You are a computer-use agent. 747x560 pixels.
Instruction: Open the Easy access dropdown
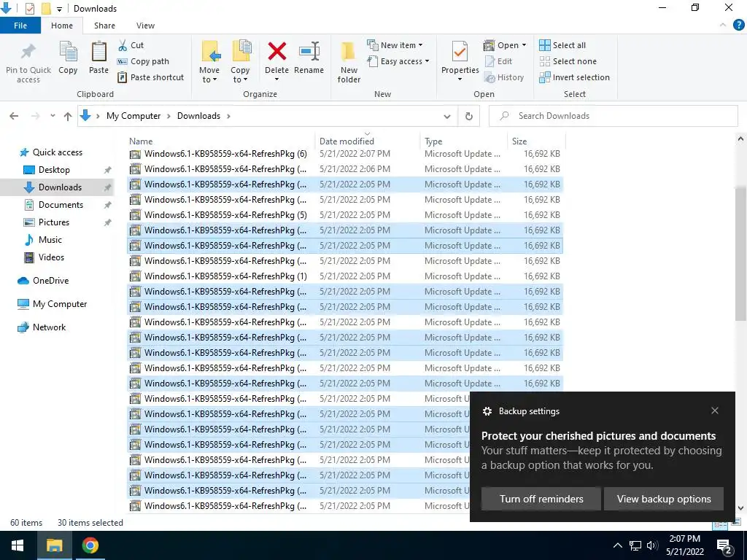pyautogui.click(x=398, y=61)
